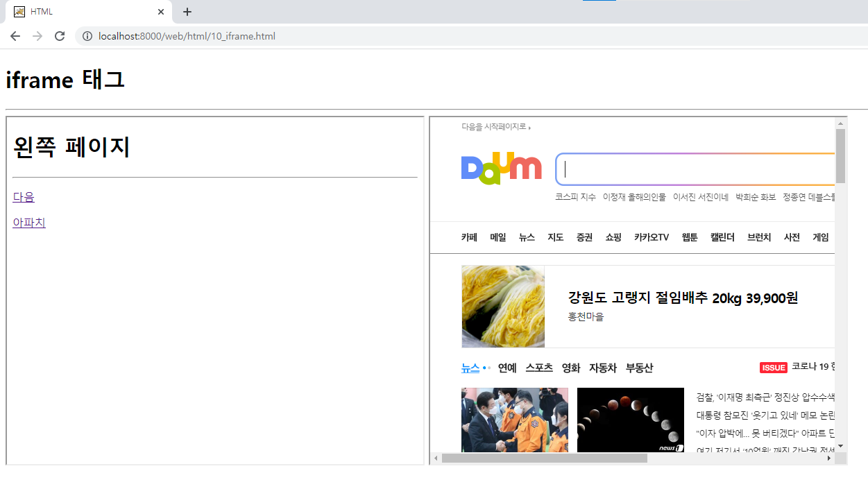
Task: Open 쇼핑 in Daum service menu
Action: tap(613, 237)
